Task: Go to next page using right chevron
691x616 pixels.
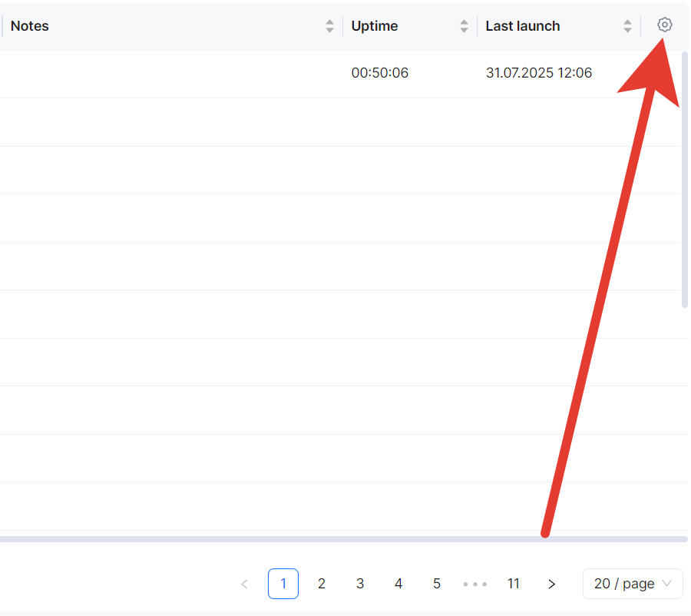Action: [551, 584]
